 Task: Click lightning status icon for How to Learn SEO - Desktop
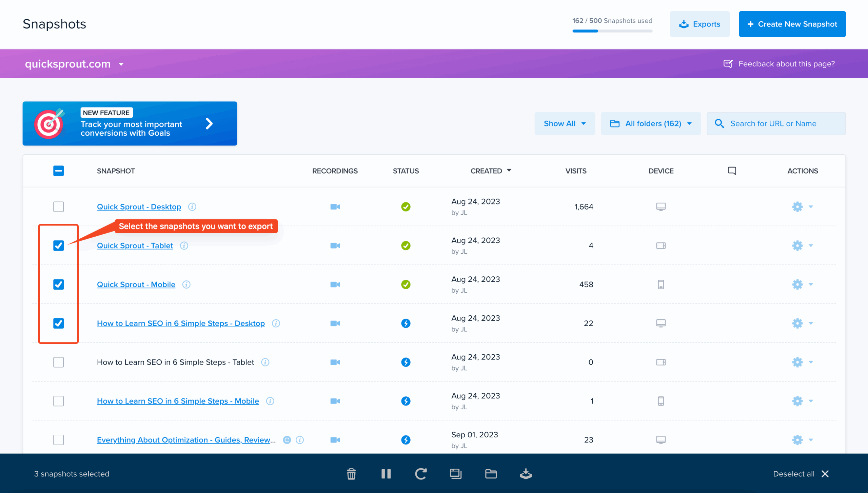click(x=406, y=323)
